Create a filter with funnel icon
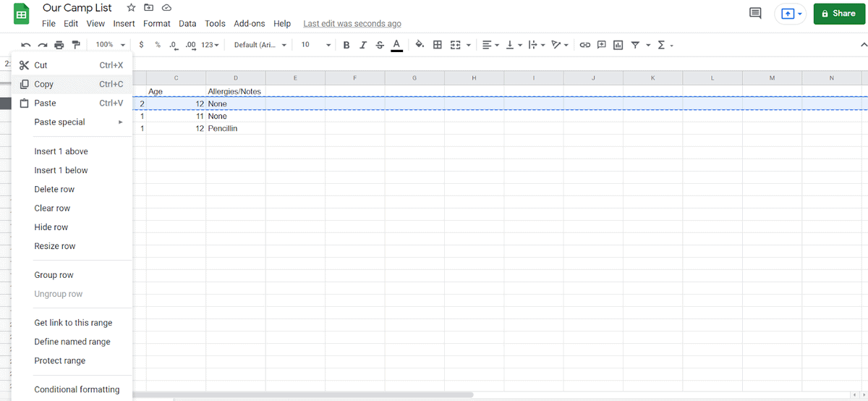The height and width of the screenshot is (401, 868). tap(635, 45)
